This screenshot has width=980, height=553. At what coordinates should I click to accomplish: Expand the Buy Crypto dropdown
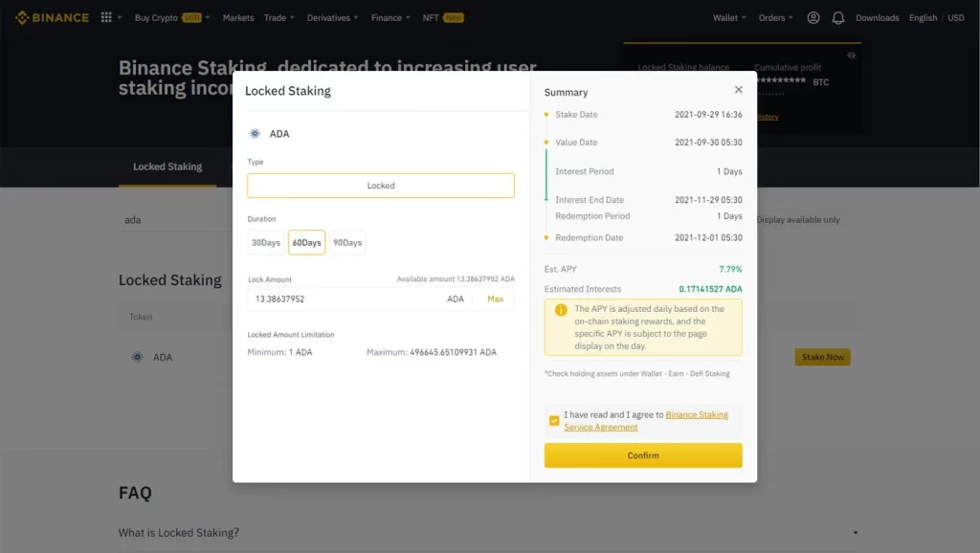pos(172,17)
